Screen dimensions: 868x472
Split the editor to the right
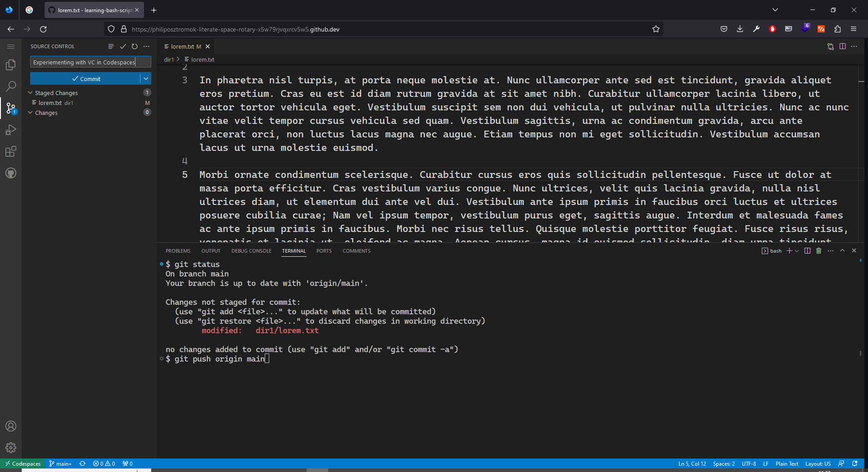842,46
